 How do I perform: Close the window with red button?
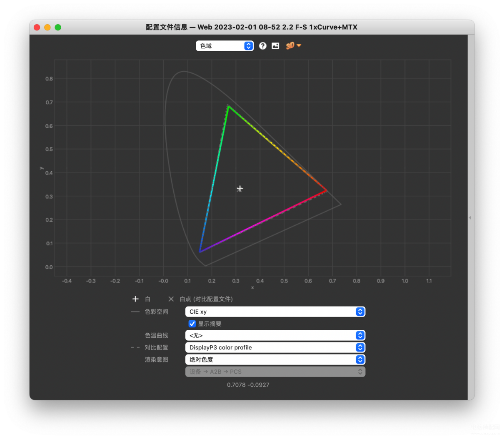(37, 27)
